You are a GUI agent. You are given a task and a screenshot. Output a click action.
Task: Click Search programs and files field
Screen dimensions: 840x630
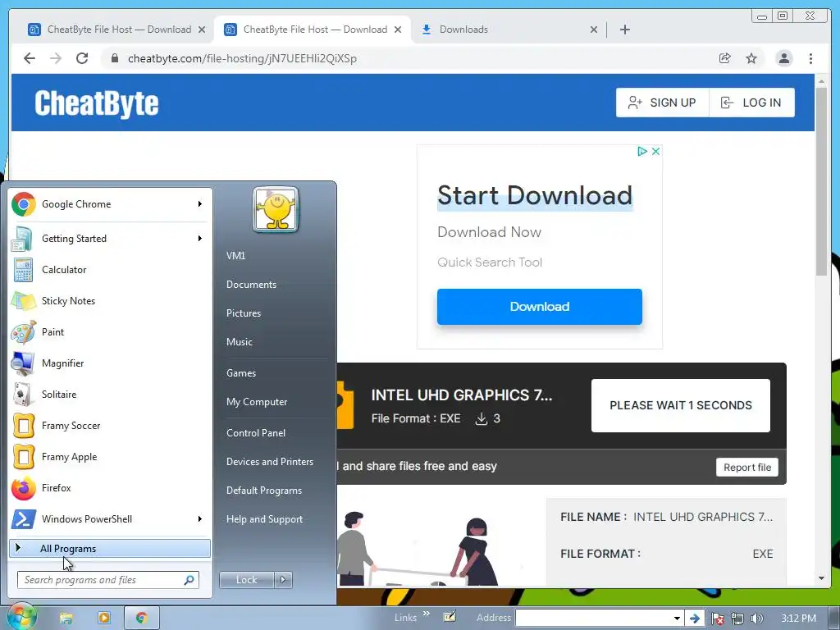[108, 580]
